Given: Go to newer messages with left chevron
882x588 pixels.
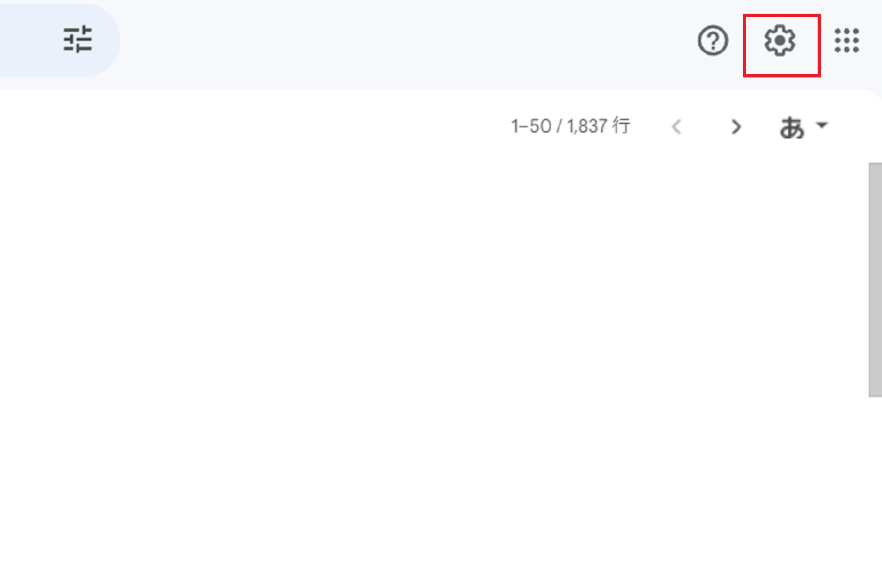Looking at the screenshot, I should click(677, 127).
